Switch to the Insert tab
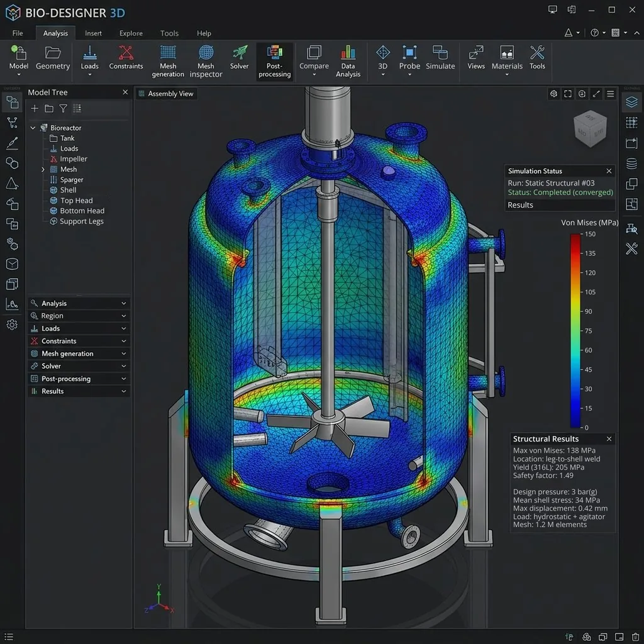Screen dimensions: 644x644 [93, 33]
